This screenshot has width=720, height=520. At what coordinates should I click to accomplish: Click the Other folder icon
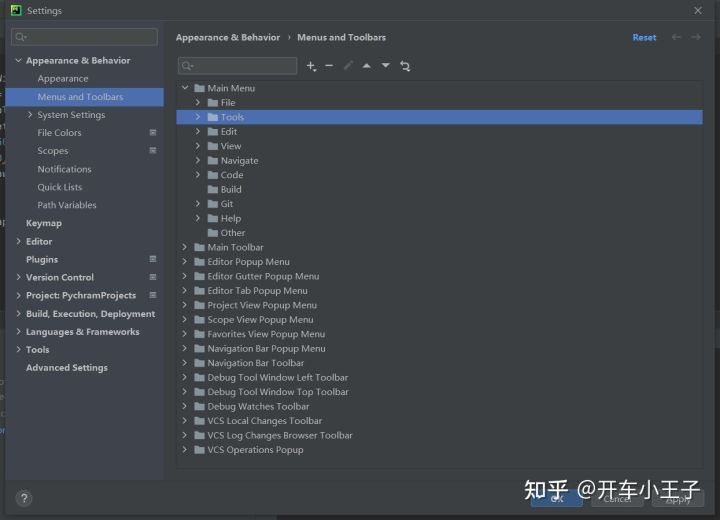click(213, 233)
